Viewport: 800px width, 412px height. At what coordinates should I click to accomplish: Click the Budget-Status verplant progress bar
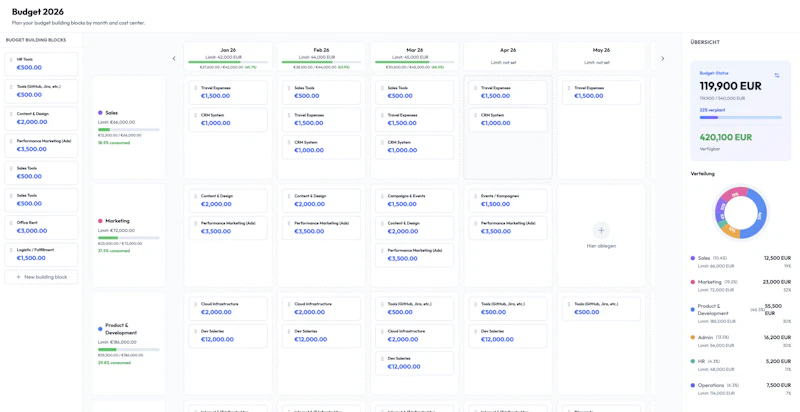point(740,117)
